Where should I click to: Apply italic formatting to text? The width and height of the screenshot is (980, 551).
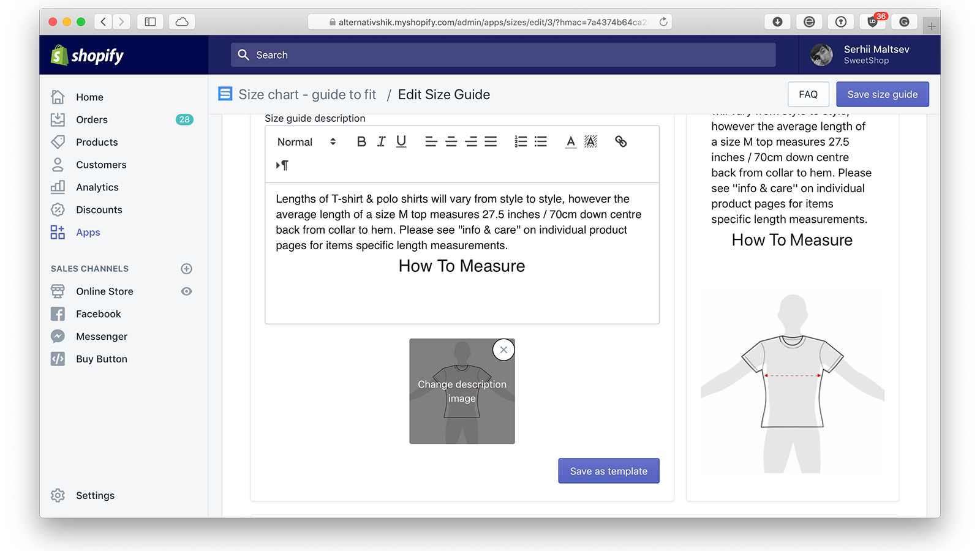381,142
